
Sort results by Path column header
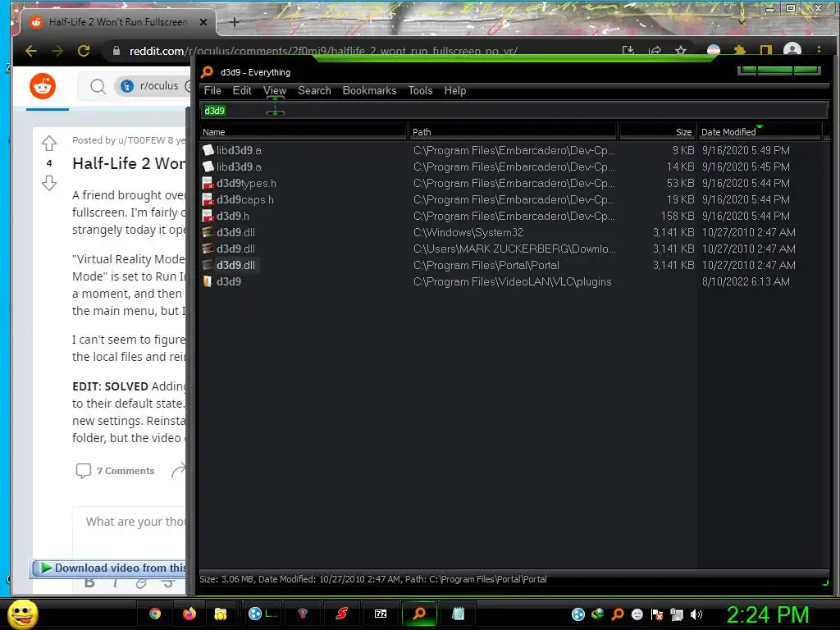point(514,132)
